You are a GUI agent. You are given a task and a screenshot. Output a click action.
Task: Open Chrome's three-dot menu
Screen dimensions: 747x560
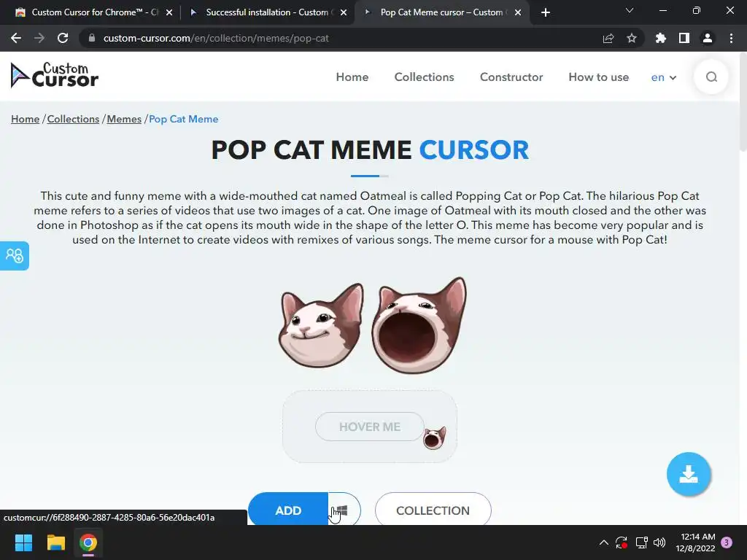731,38
